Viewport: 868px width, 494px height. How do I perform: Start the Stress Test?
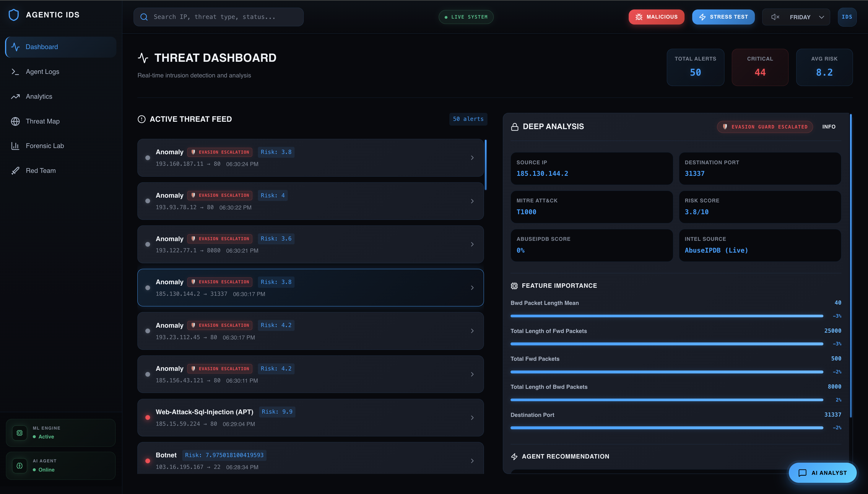coord(723,17)
